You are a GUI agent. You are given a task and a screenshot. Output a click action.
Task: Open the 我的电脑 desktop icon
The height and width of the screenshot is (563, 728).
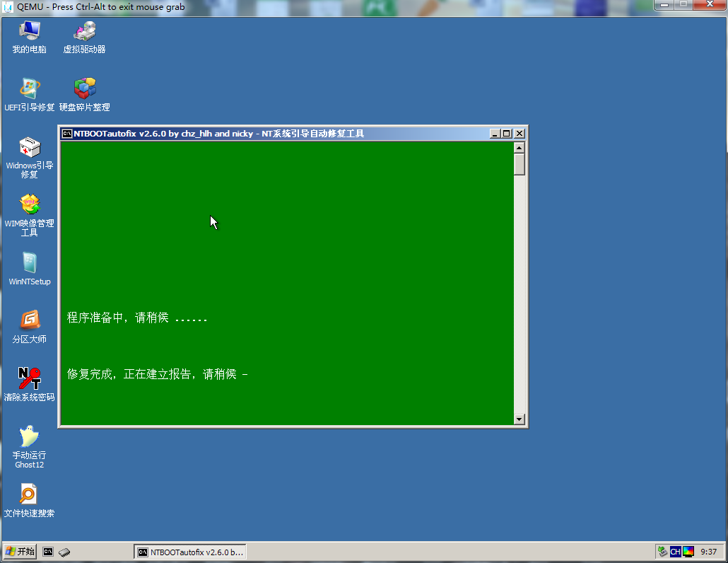[29, 32]
